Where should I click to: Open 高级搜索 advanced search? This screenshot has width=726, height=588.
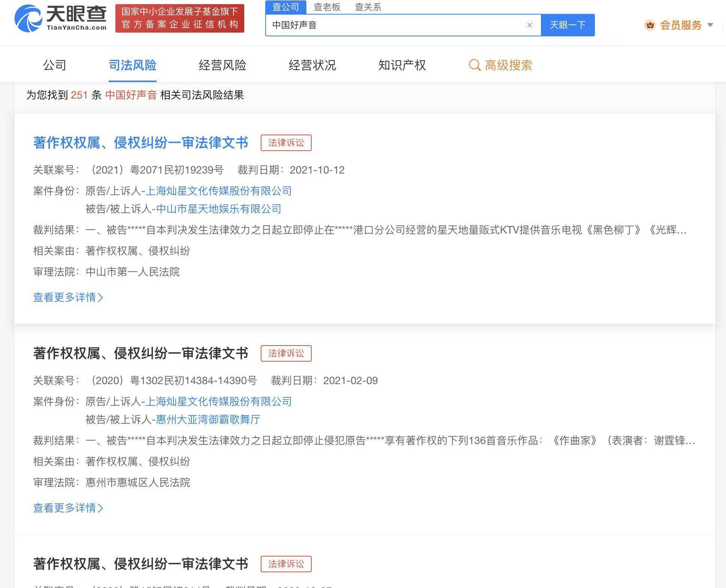pos(508,65)
